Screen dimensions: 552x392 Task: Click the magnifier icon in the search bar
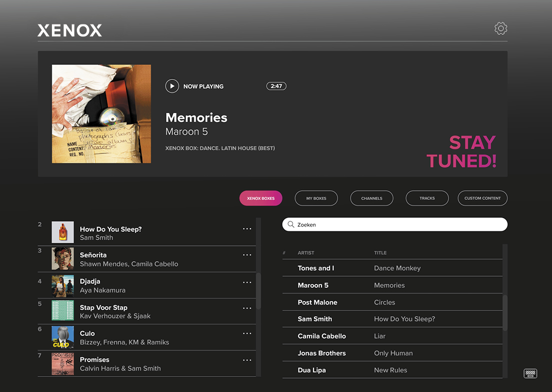(291, 224)
